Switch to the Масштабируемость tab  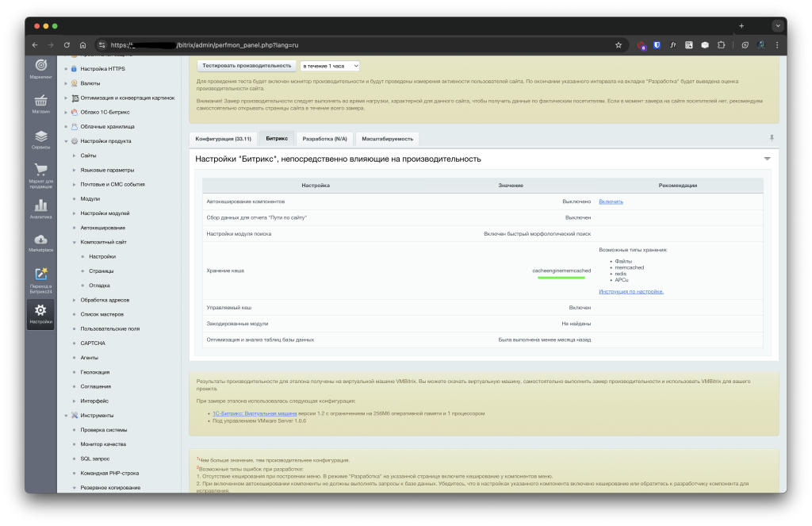(387, 139)
